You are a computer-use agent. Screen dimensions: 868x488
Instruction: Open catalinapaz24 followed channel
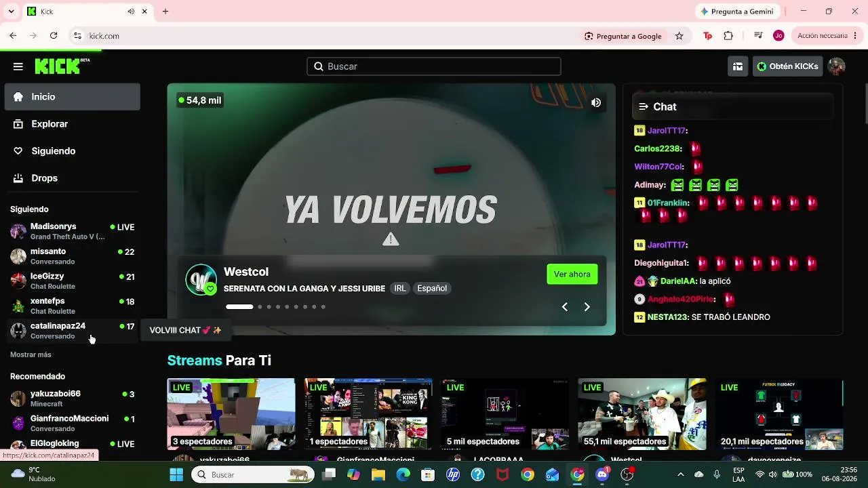click(73, 331)
